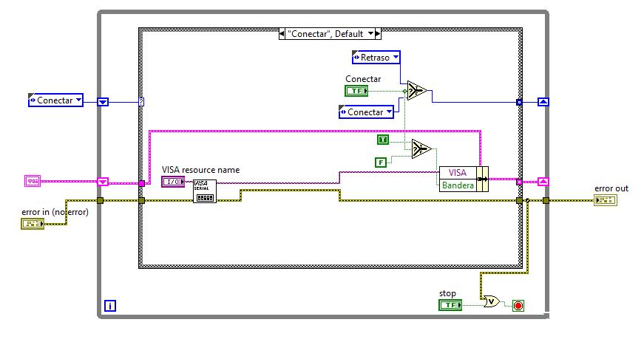644x342 pixels.
Task: Toggle the False boolean constant
Action: point(381,163)
